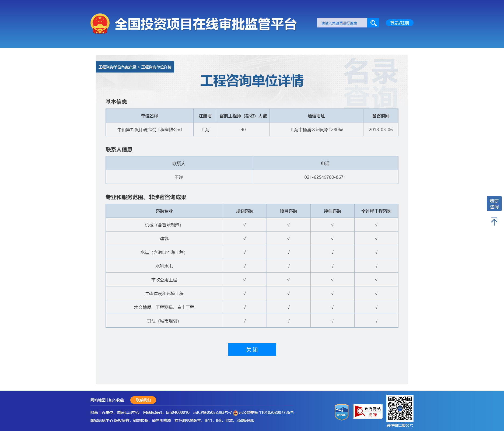Click the 政府网站找错 error-report icon
504x431 pixels.
pos(368,411)
